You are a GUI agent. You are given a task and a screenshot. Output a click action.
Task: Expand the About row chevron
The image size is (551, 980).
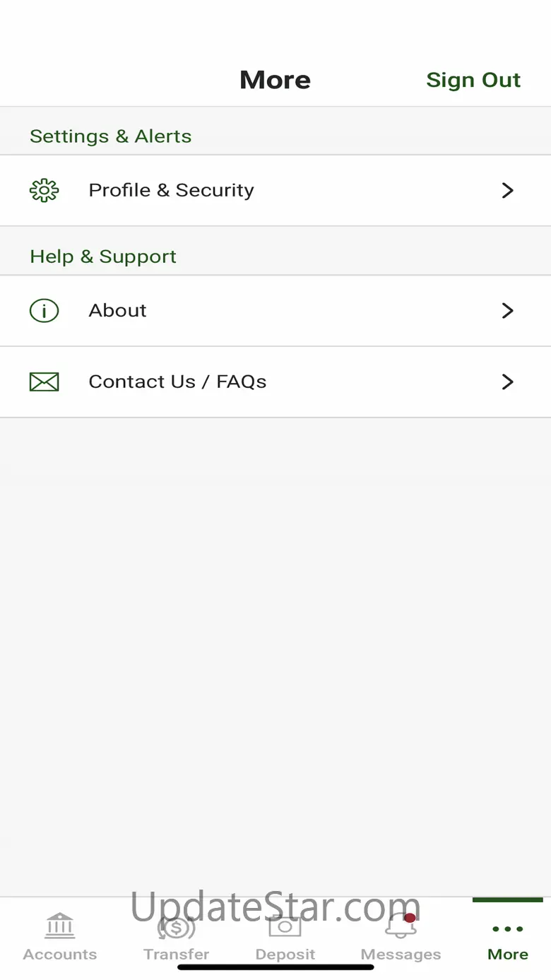click(507, 311)
